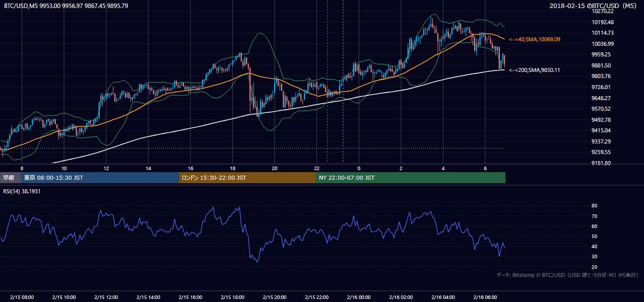Image resolution: width=644 pixels, height=302 pixels.
Task: Click the RSI axis level 40
Action: (x=595, y=246)
